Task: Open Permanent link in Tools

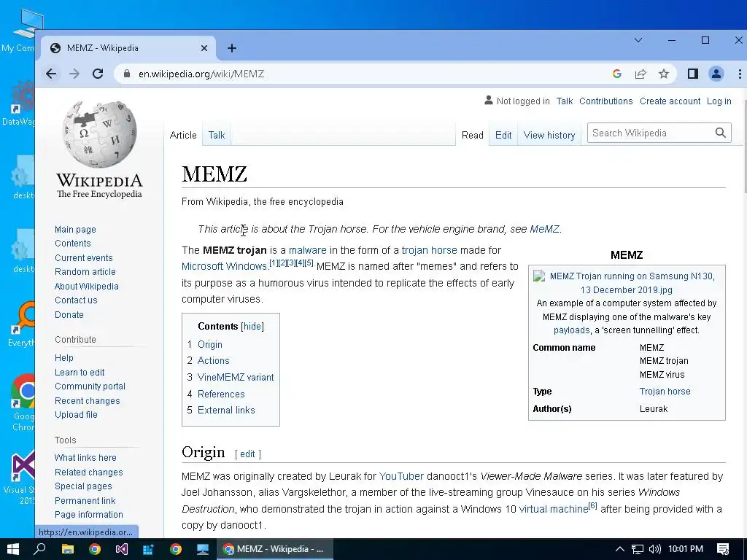Action: pyautogui.click(x=85, y=500)
